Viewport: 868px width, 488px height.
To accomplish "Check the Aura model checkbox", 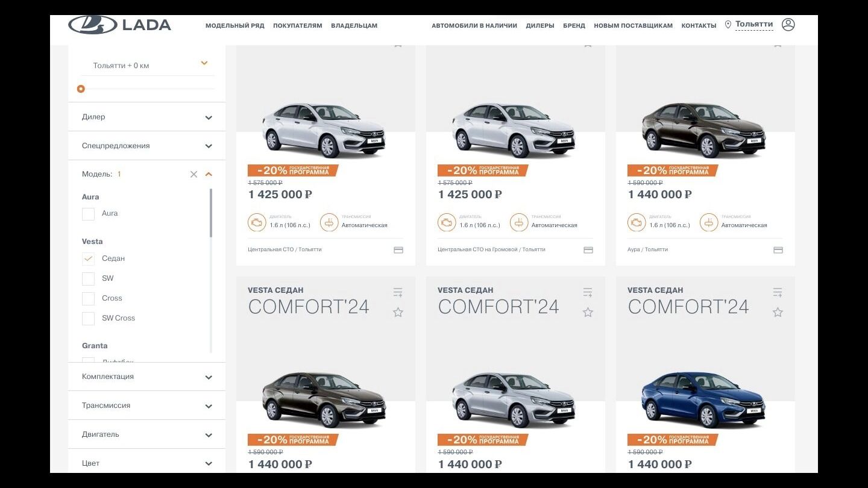I will [x=89, y=214].
